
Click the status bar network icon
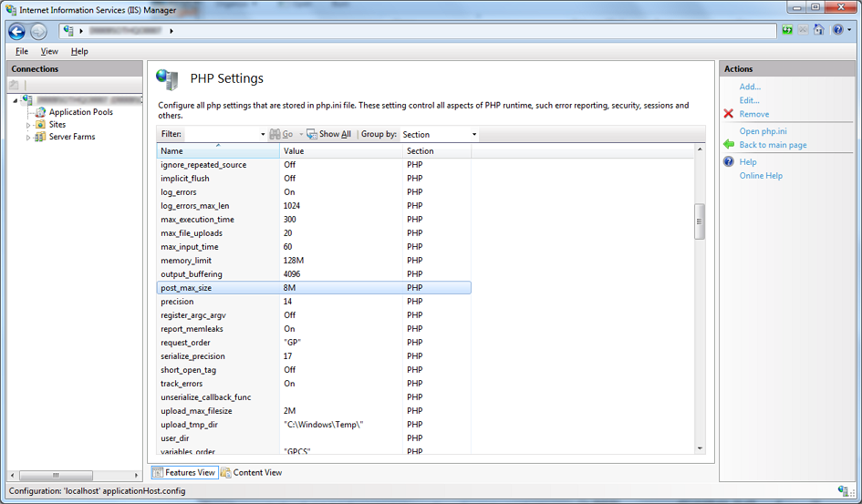click(843, 491)
